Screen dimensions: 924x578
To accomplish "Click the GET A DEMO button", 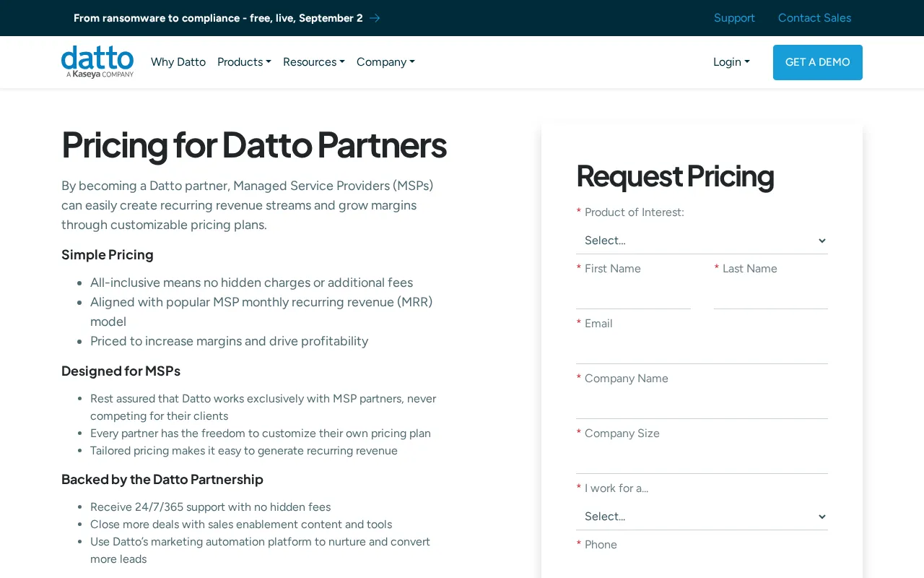I will point(818,62).
